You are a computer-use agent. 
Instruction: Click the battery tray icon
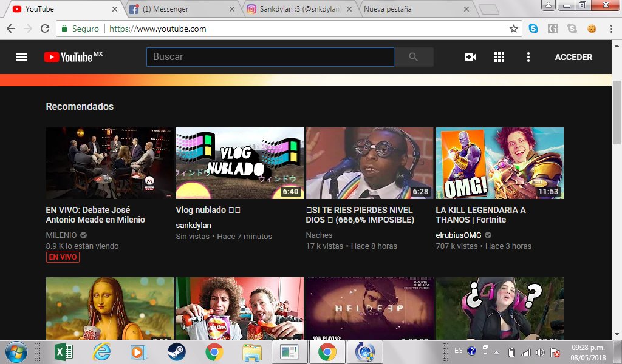coord(511,352)
